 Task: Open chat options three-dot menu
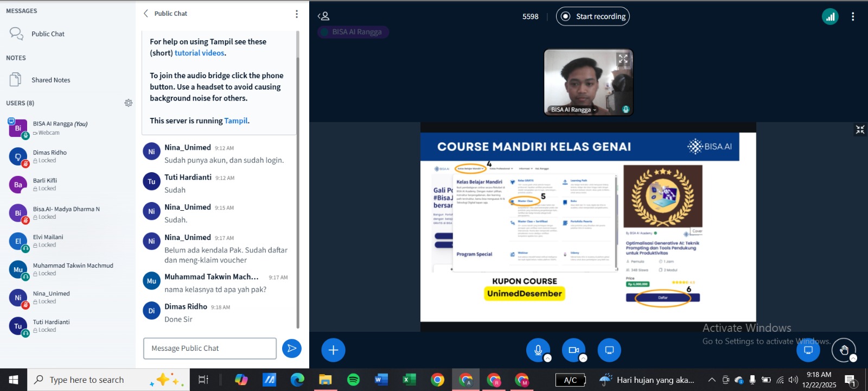(296, 14)
